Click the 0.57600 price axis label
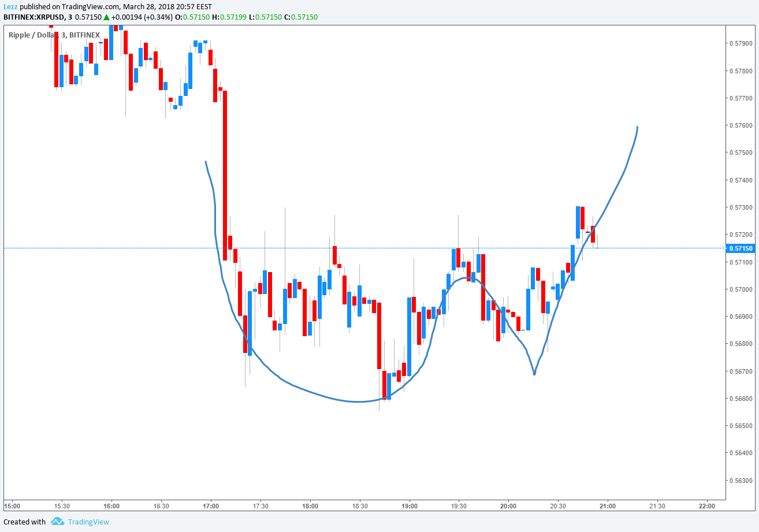This screenshot has width=759, height=532. (x=740, y=125)
